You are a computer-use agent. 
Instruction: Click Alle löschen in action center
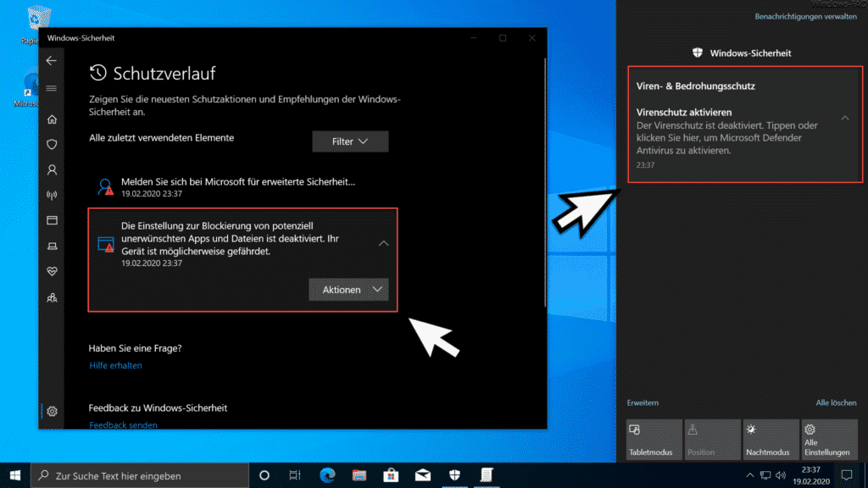pos(836,402)
